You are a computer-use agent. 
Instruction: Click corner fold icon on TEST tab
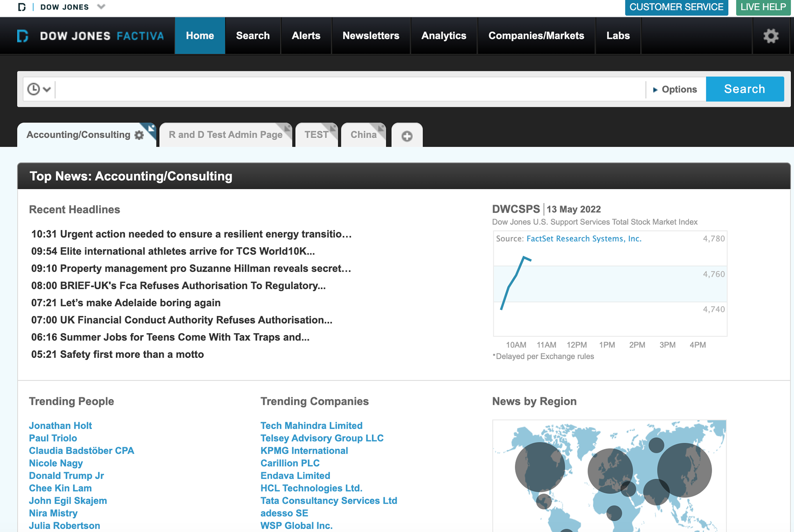[332, 128]
